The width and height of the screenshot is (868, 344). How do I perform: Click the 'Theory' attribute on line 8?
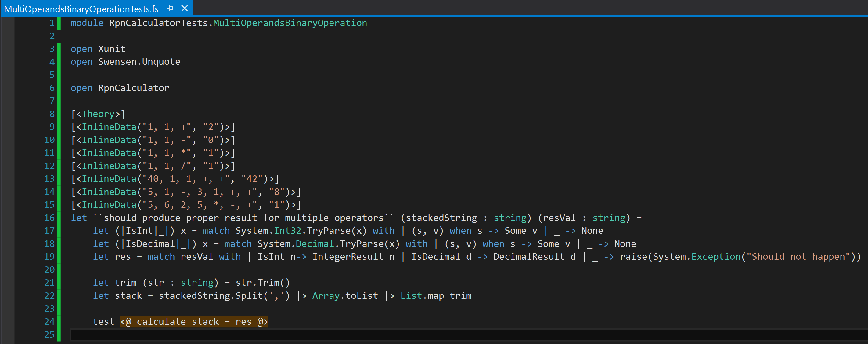[x=98, y=114]
